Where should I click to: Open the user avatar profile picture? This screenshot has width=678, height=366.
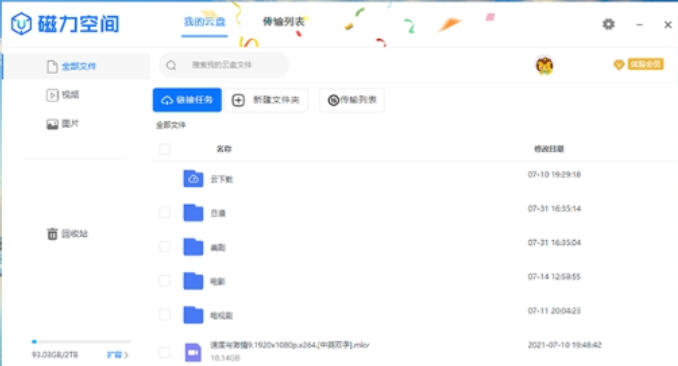[x=544, y=65]
